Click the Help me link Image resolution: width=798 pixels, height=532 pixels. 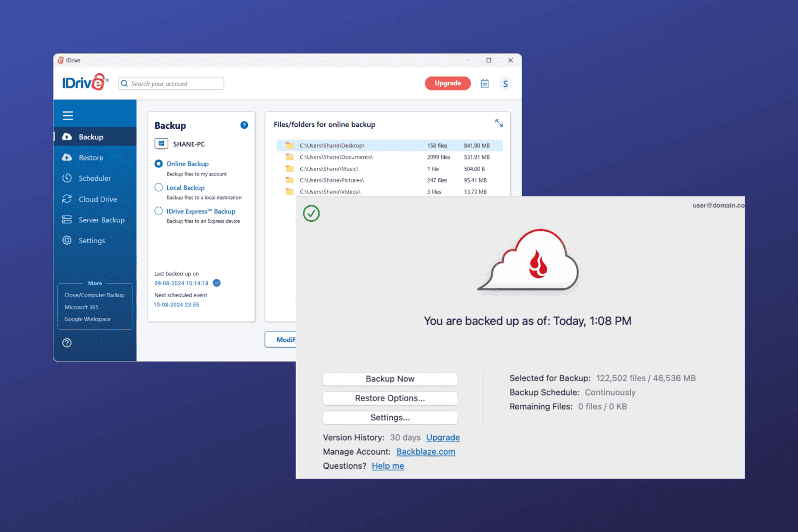(388, 465)
